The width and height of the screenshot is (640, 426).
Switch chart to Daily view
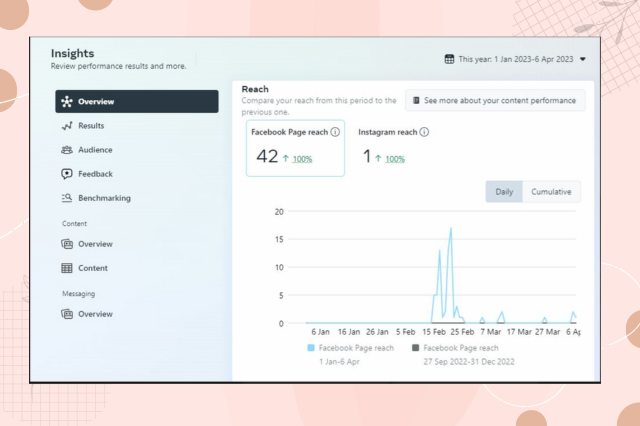point(504,192)
